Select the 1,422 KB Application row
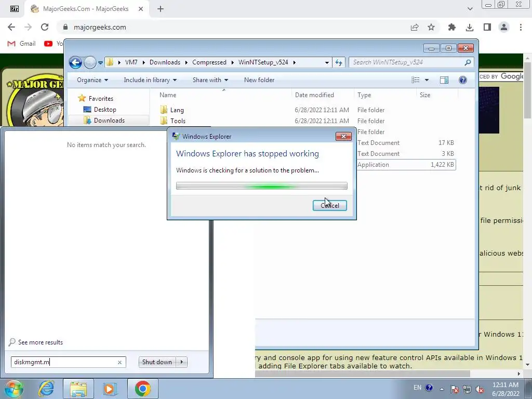The image size is (532, 399). point(406,165)
